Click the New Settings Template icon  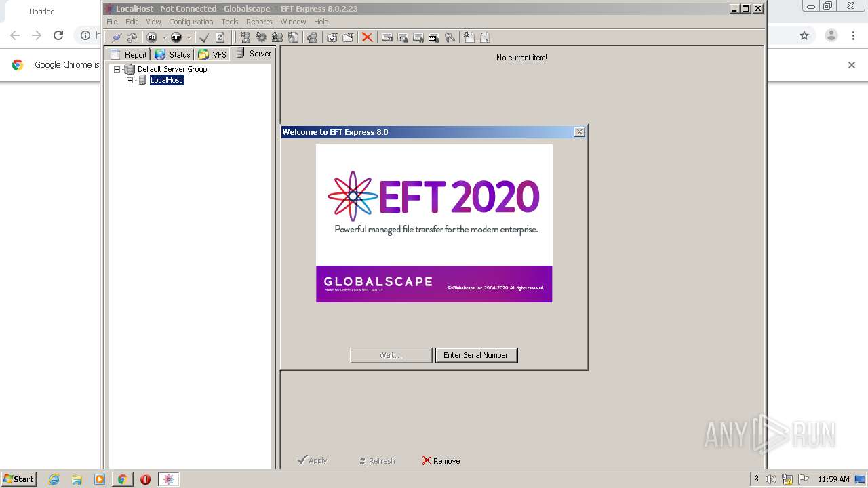293,37
